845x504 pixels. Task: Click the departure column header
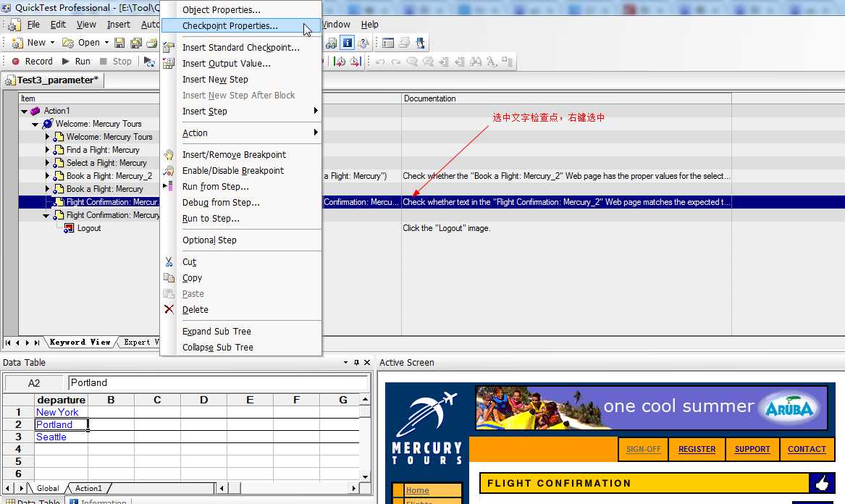61,400
